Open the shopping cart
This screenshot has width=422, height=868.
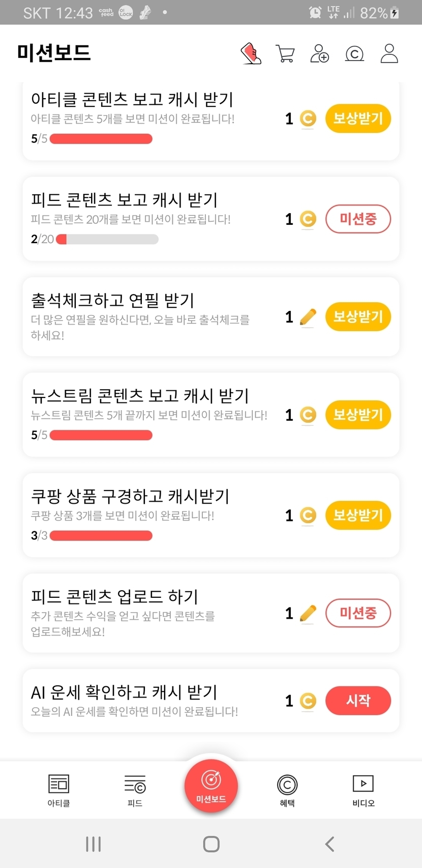click(x=285, y=53)
